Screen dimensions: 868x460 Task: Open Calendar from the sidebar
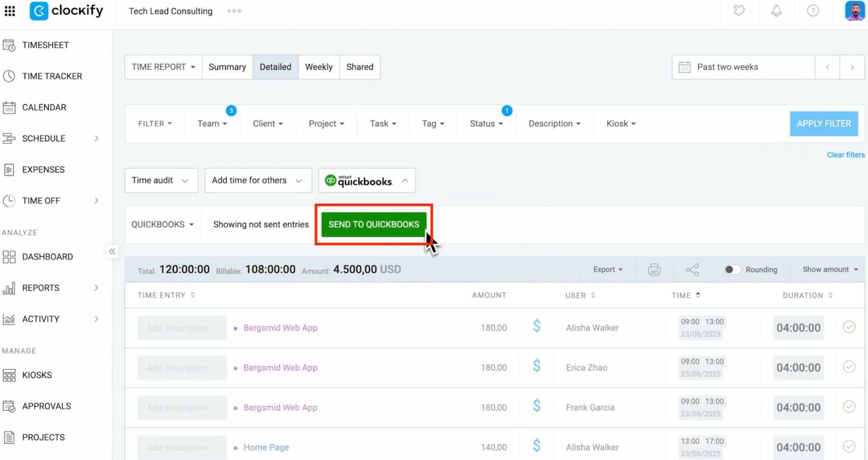tap(44, 107)
